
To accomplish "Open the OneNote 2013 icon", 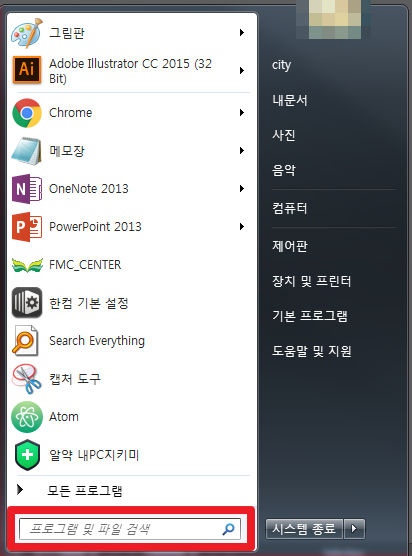I will (27, 189).
